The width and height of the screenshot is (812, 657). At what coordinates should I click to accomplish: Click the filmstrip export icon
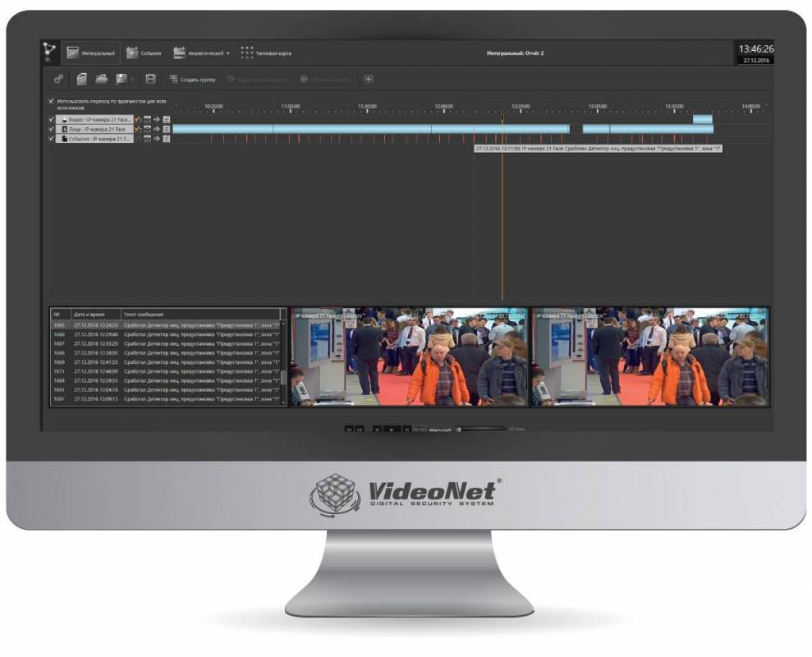tap(150, 80)
